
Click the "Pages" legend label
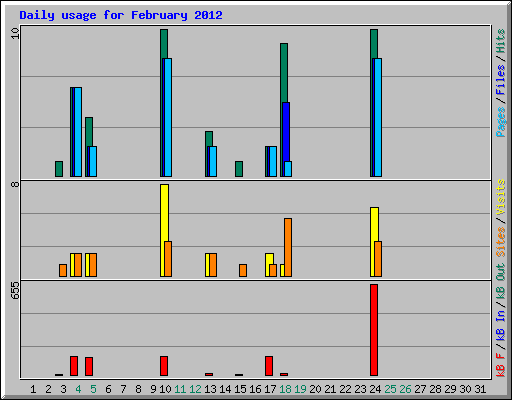click(500, 122)
